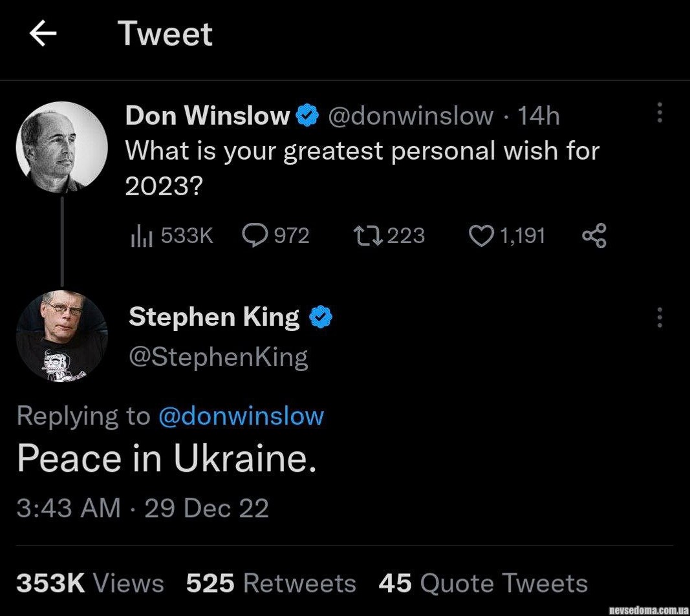
Task: Open Stephen King's profile picture
Action: [x=61, y=335]
